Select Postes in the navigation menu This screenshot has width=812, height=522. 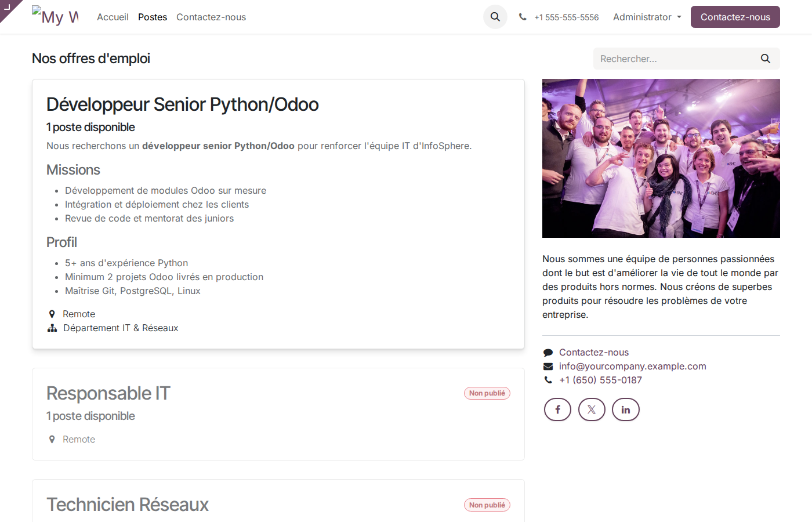pyautogui.click(x=152, y=17)
